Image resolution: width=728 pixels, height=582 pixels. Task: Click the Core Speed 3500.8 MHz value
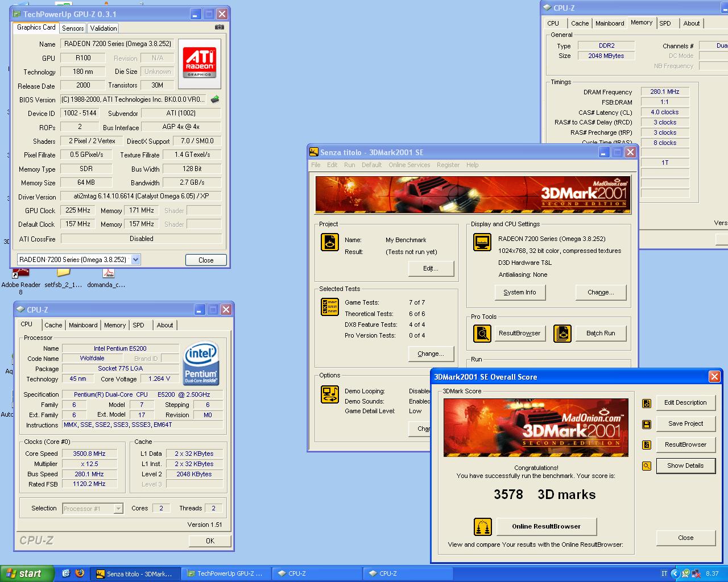coord(89,454)
